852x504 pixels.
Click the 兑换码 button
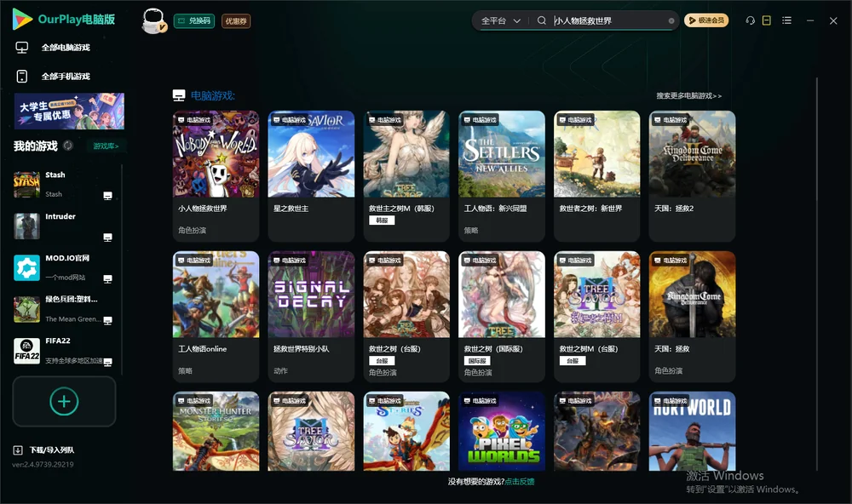pos(194,21)
